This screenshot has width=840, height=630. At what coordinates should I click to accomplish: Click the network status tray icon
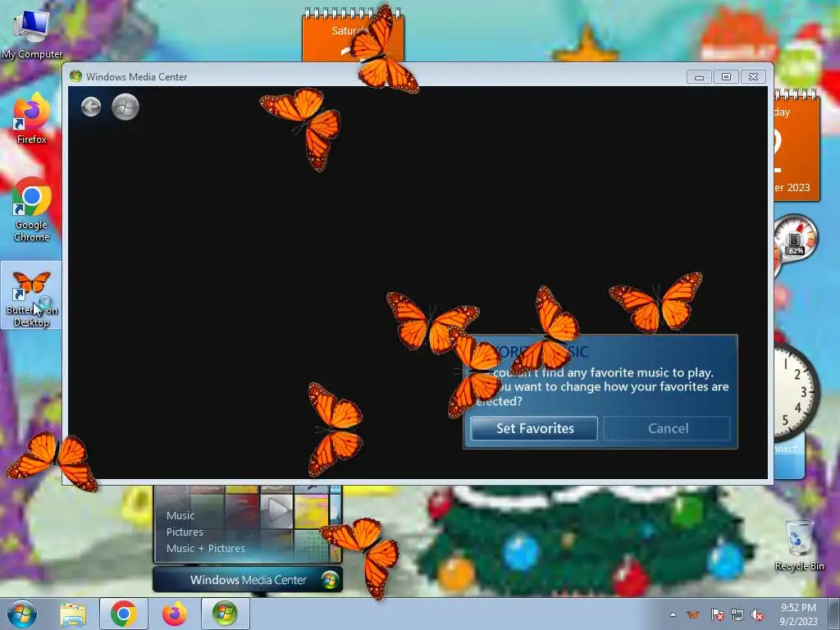737,614
